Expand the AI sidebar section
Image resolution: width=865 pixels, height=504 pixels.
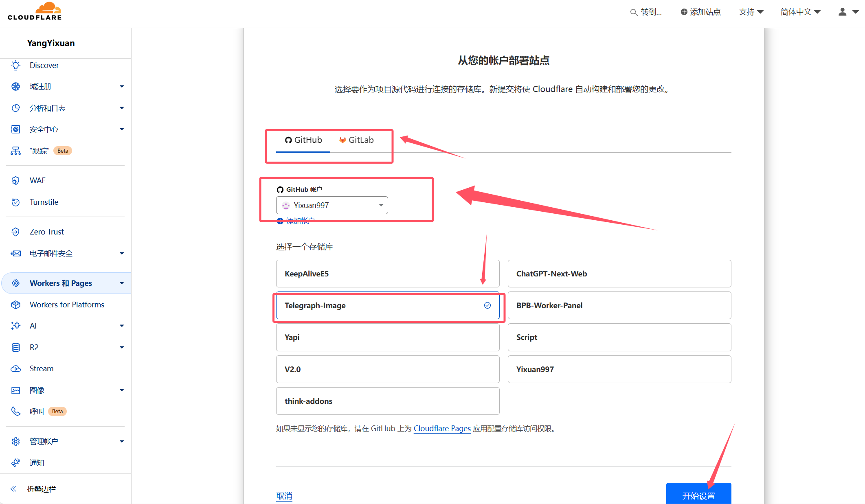pyautogui.click(x=122, y=326)
